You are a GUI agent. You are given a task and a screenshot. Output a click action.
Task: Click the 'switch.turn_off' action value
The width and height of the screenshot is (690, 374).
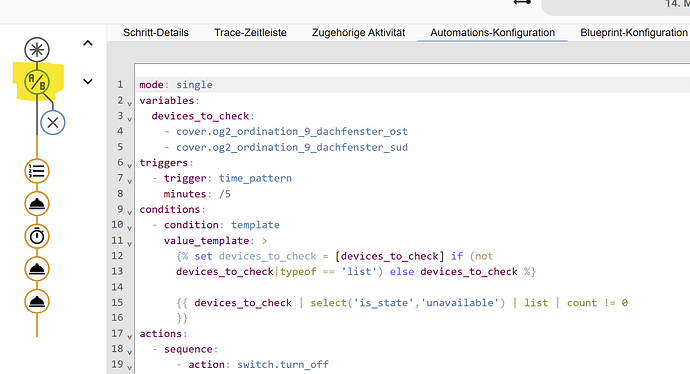point(283,365)
